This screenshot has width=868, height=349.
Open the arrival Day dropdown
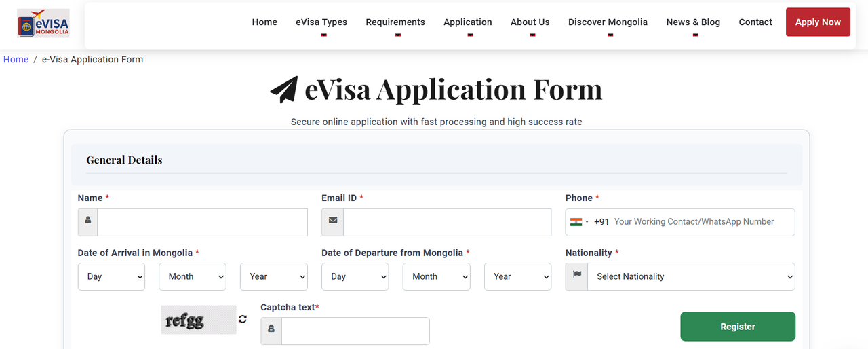[x=111, y=276]
